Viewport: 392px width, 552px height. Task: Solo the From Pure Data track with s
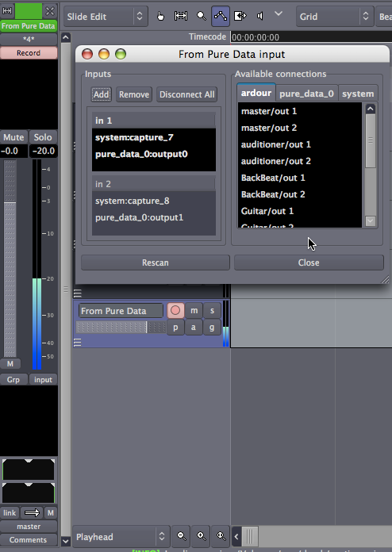(x=212, y=311)
